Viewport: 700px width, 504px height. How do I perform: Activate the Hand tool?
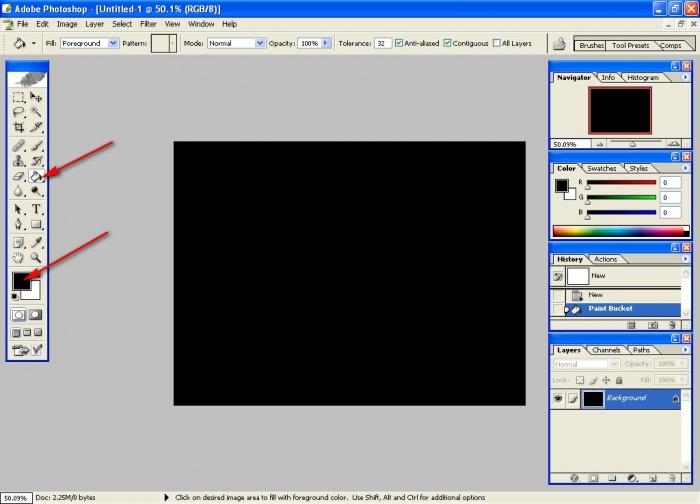19,257
